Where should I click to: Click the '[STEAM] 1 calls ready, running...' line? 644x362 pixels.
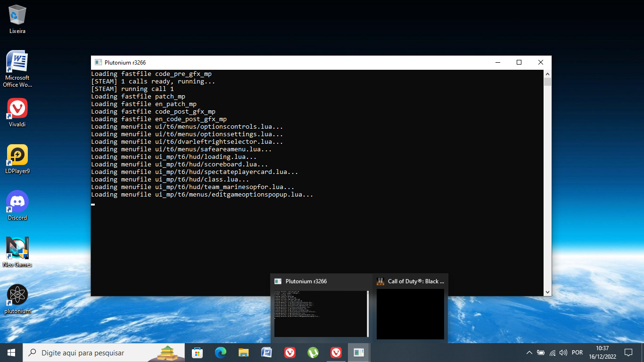(153, 82)
